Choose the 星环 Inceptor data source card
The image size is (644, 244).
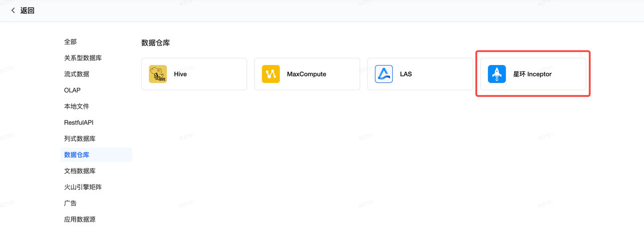[533, 74]
